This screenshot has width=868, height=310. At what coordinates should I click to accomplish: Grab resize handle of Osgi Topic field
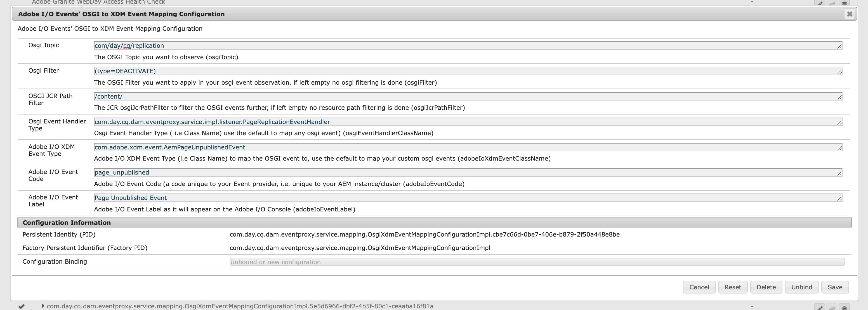point(839,46)
